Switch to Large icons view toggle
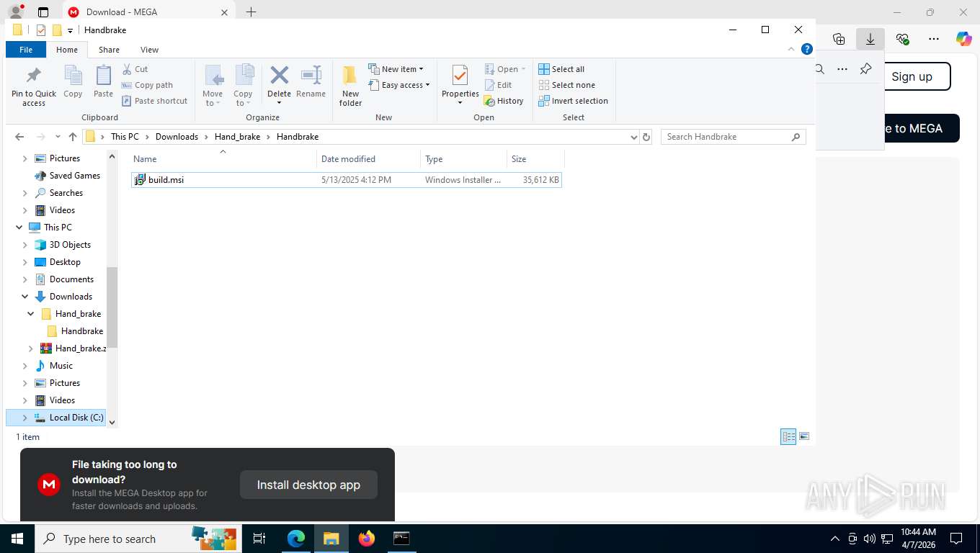980x553 pixels. (804, 436)
